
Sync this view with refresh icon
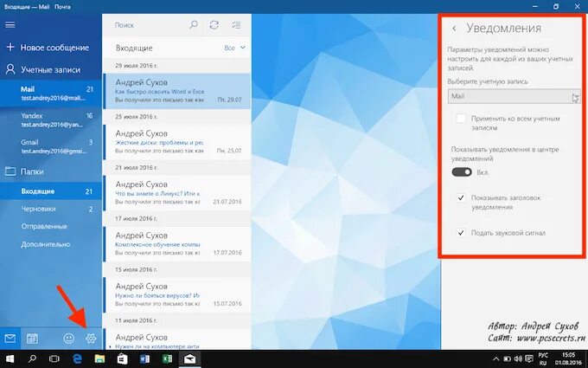(x=214, y=25)
